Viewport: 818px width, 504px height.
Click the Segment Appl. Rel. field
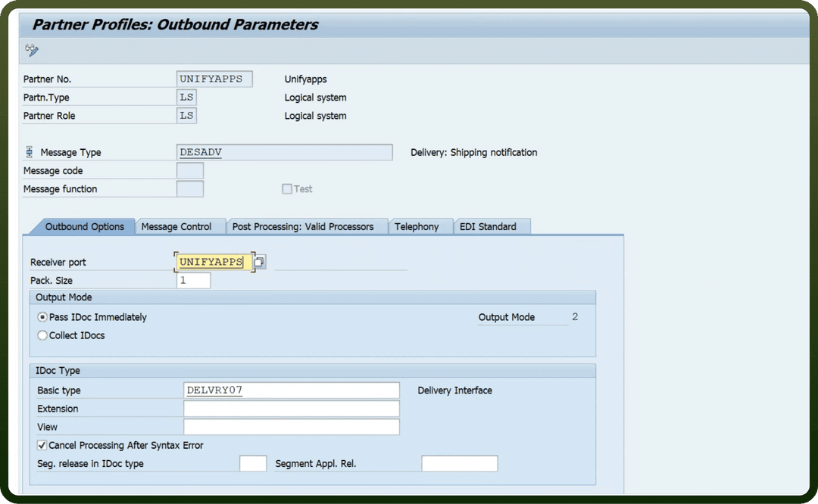460,463
